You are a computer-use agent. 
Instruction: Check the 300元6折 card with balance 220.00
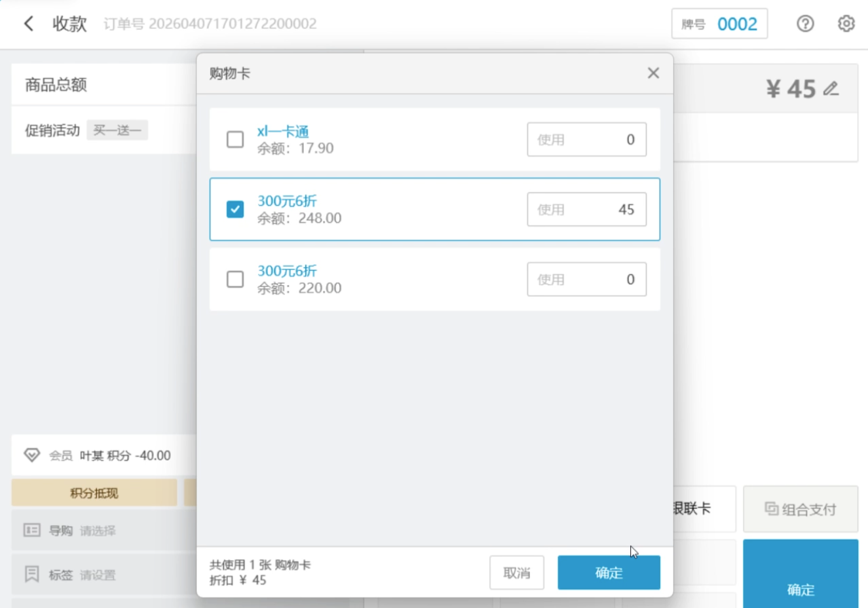click(235, 280)
